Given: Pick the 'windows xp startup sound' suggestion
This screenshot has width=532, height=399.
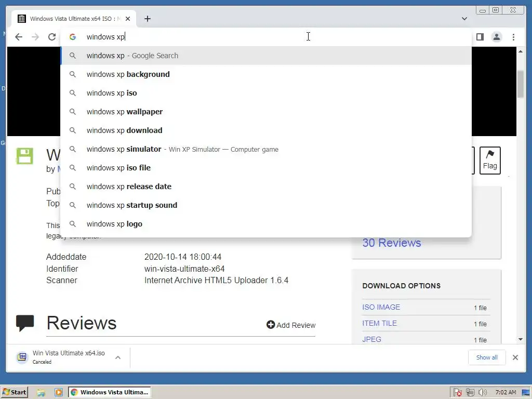Looking at the screenshot, I should pyautogui.click(x=266, y=205).
